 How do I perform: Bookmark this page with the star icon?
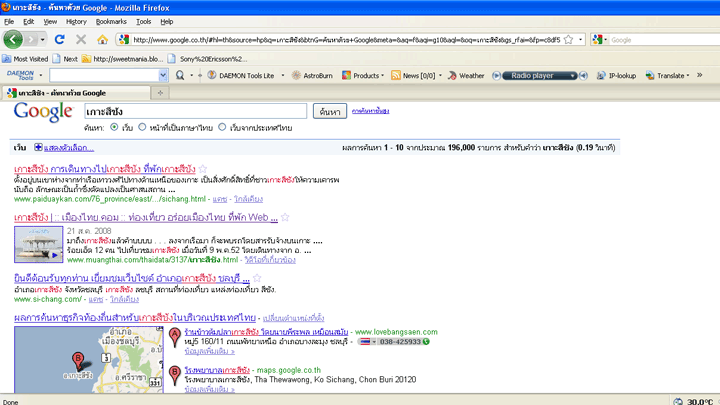point(568,40)
